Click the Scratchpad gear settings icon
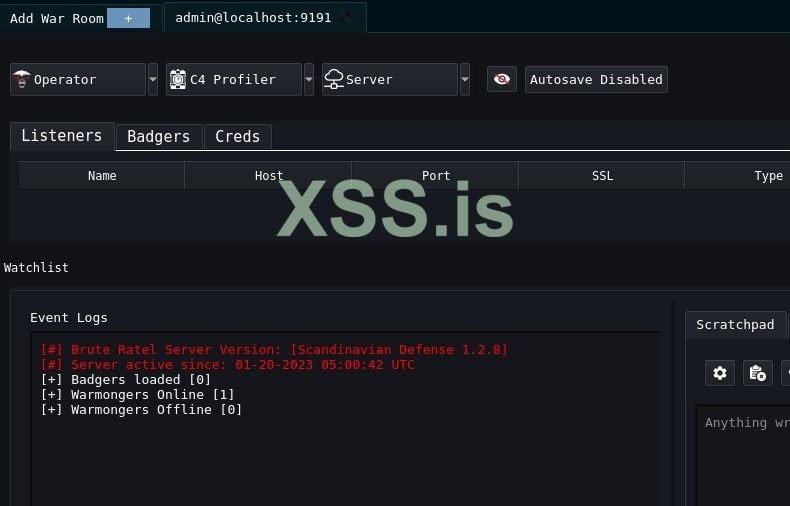The width and height of the screenshot is (790, 506). (720, 373)
